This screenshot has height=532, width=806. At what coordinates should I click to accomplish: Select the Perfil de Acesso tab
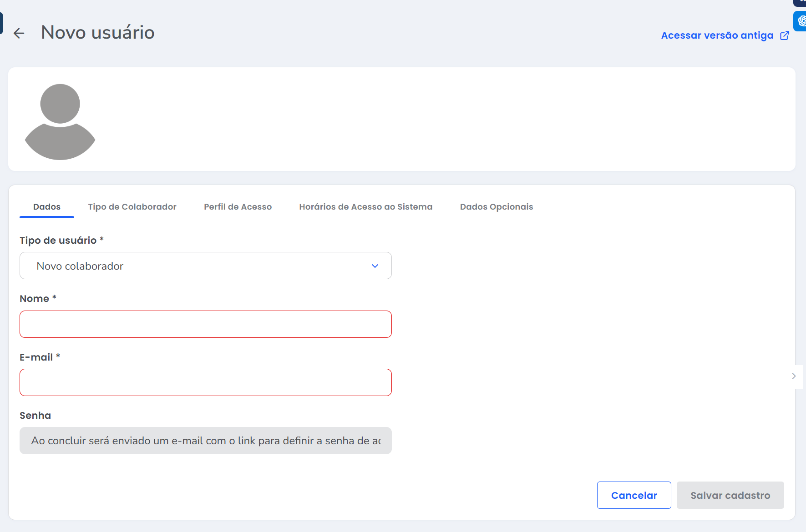coord(238,207)
